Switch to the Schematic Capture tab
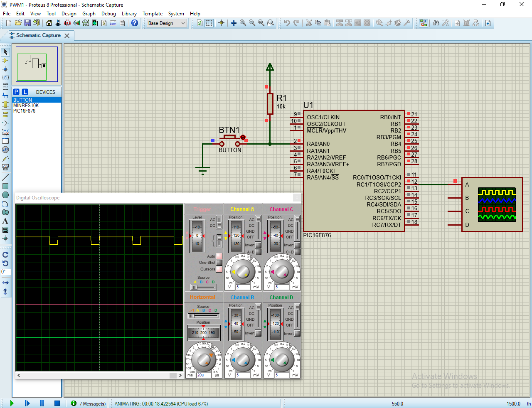 click(38, 35)
